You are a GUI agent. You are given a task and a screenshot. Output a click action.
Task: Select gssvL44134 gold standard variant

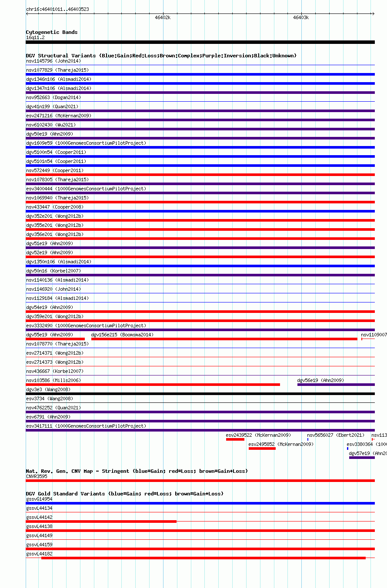coord(39,508)
